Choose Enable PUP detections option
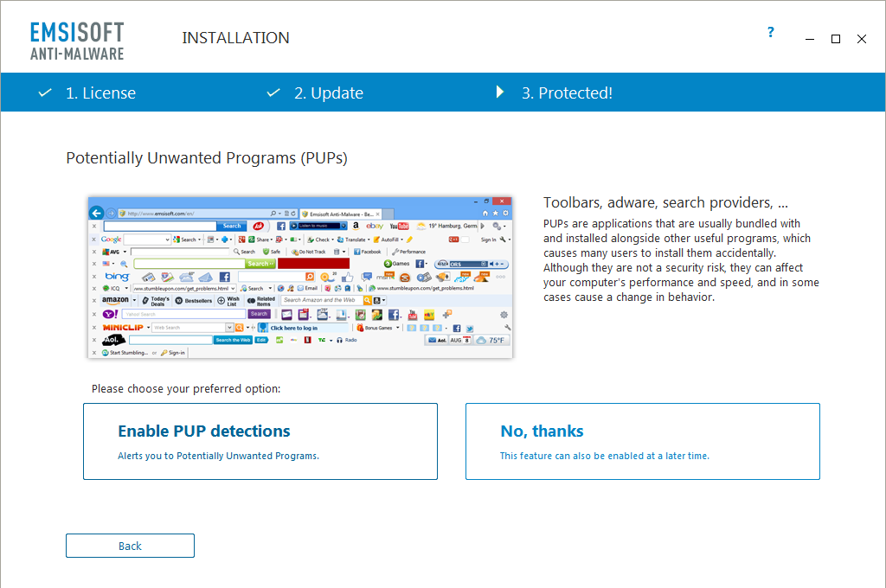 (260, 441)
